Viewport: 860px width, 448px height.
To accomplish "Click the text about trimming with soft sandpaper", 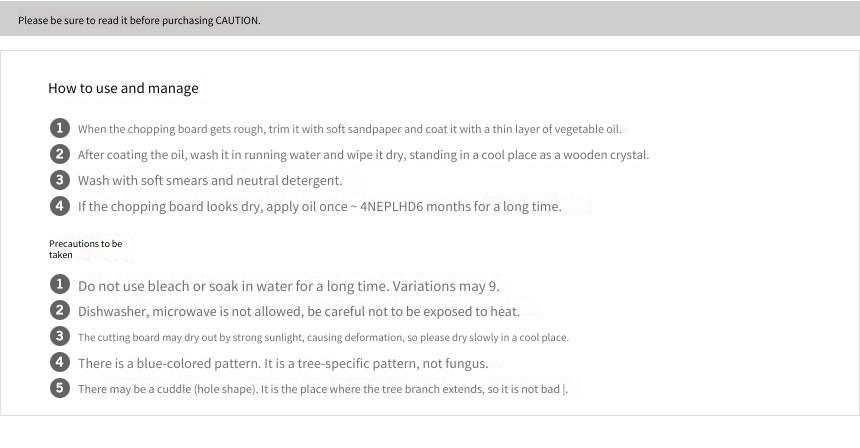I will coord(350,129).
